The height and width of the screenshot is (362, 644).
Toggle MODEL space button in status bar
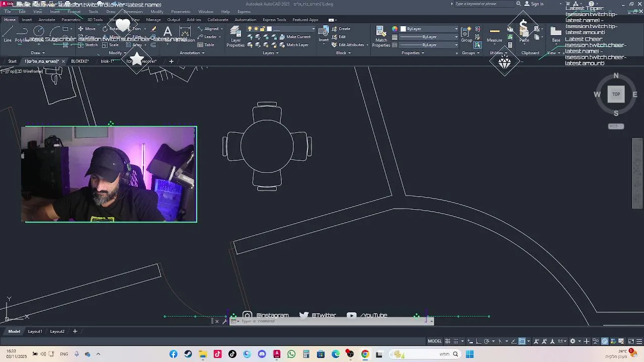coord(435,341)
